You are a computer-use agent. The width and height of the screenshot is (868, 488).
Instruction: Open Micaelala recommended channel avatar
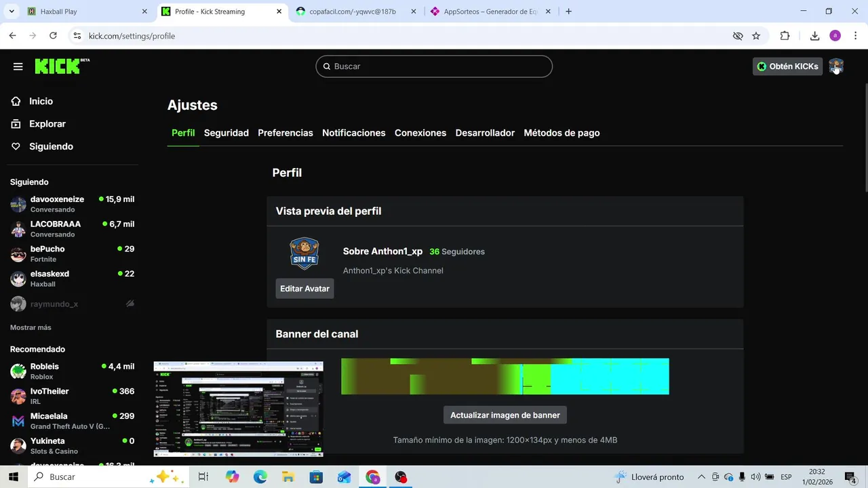click(x=18, y=421)
